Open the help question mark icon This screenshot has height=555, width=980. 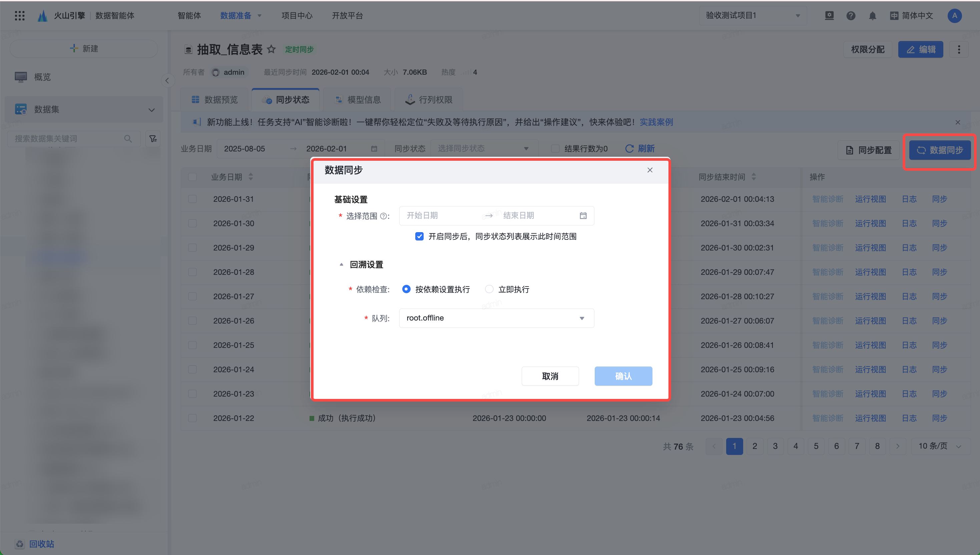click(850, 16)
